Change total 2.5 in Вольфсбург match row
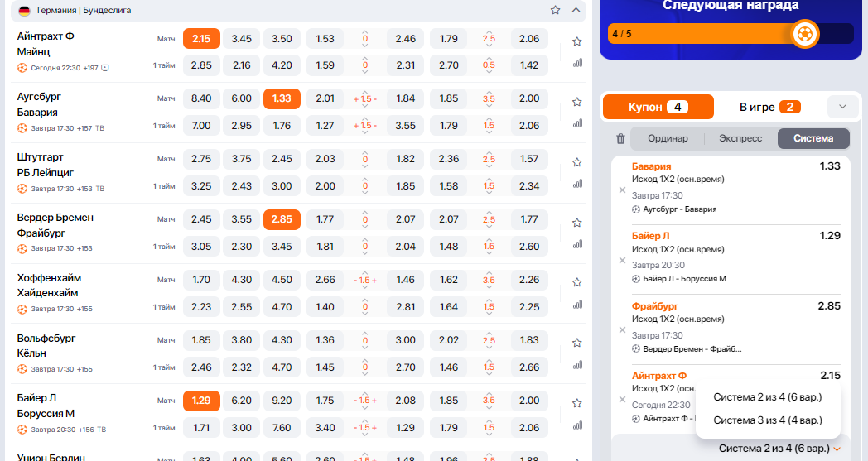The width and height of the screenshot is (868, 461). 489,340
